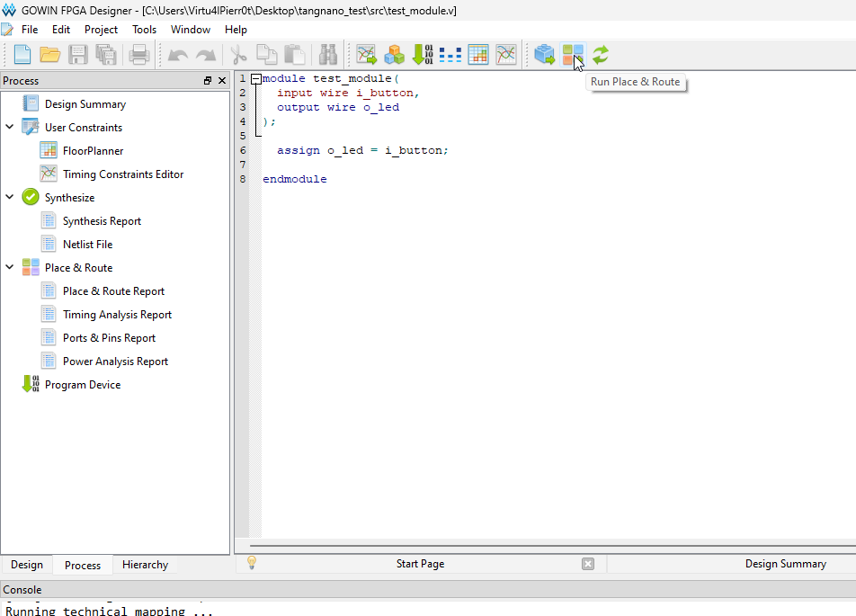The height and width of the screenshot is (616, 856).
Task: Switch to the Start Page tab
Action: point(421,564)
